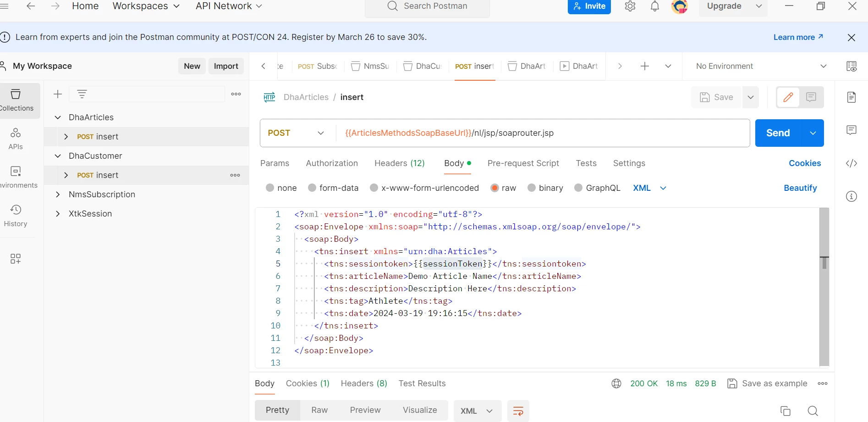Open notifications bell icon

pos(655,6)
